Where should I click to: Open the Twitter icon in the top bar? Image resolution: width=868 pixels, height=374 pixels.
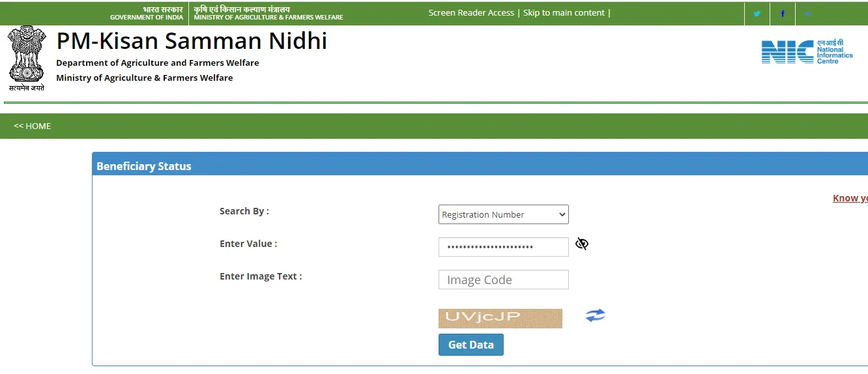pos(757,14)
